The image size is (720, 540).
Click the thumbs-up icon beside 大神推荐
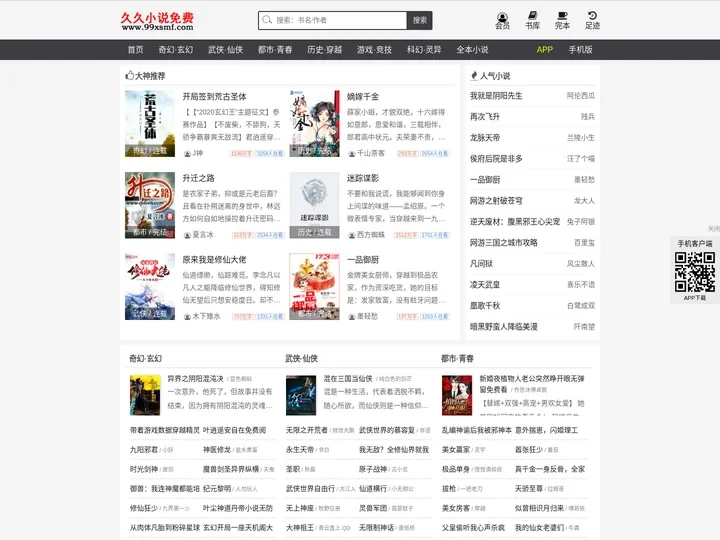[x=129, y=75]
